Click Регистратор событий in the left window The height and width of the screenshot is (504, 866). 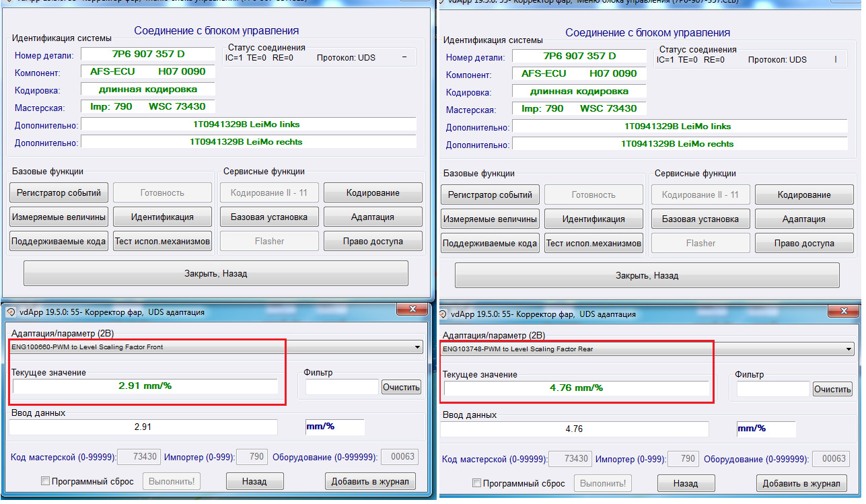(x=59, y=193)
